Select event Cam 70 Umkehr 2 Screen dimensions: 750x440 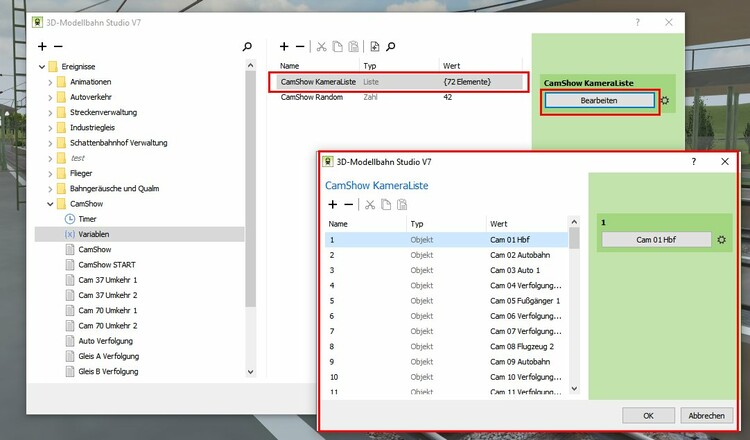(108, 326)
